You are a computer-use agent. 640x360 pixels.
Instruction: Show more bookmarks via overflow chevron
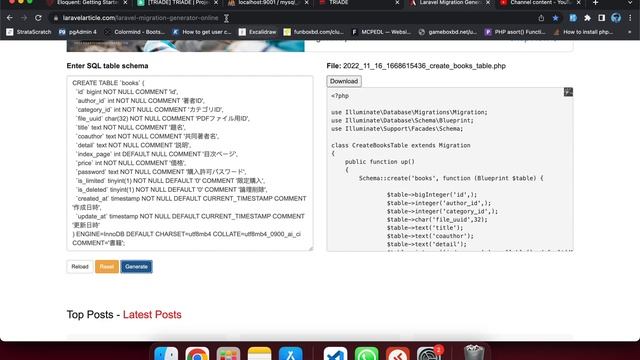(629, 32)
